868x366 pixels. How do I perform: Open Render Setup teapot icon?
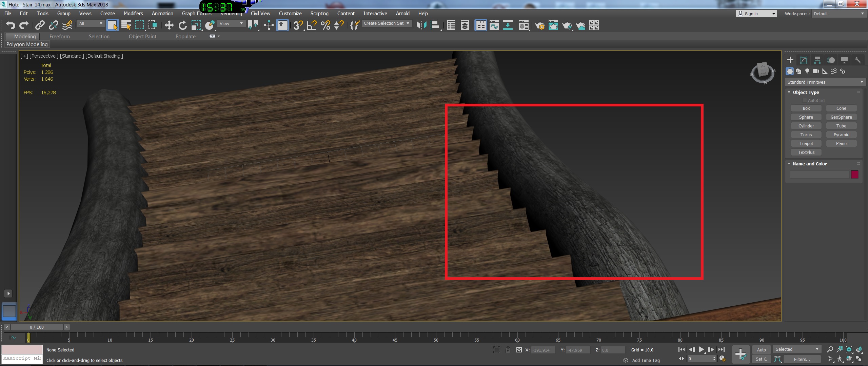tap(539, 25)
